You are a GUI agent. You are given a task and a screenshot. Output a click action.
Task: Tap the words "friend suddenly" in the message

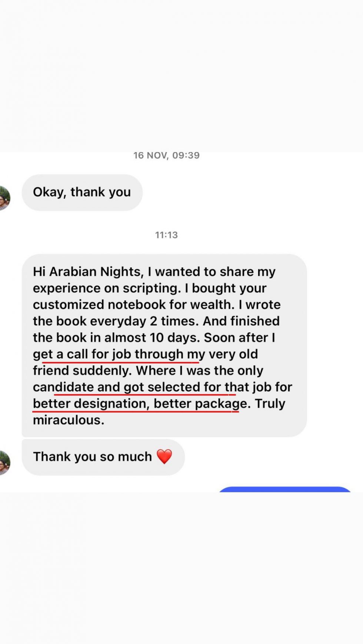pos(81,371)
